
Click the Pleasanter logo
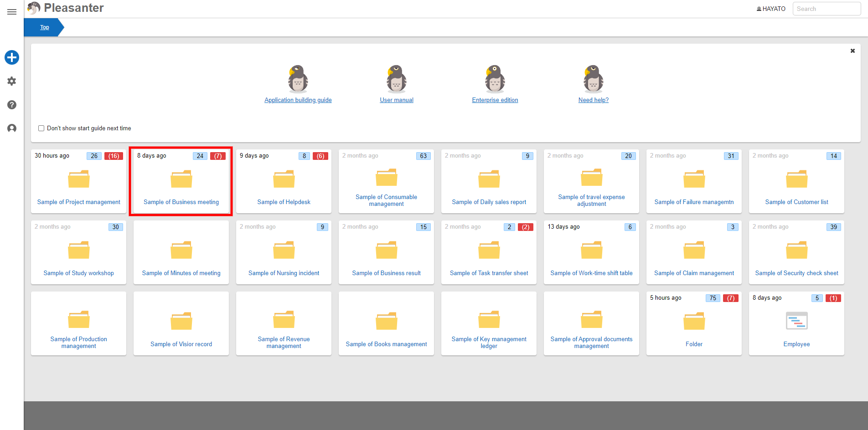(66, 8)
